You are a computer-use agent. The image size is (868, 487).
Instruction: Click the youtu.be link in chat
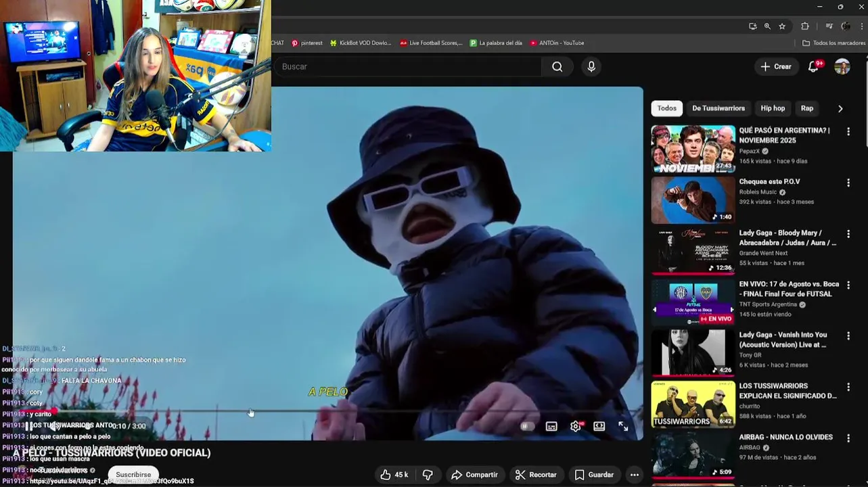coord(112,481)
